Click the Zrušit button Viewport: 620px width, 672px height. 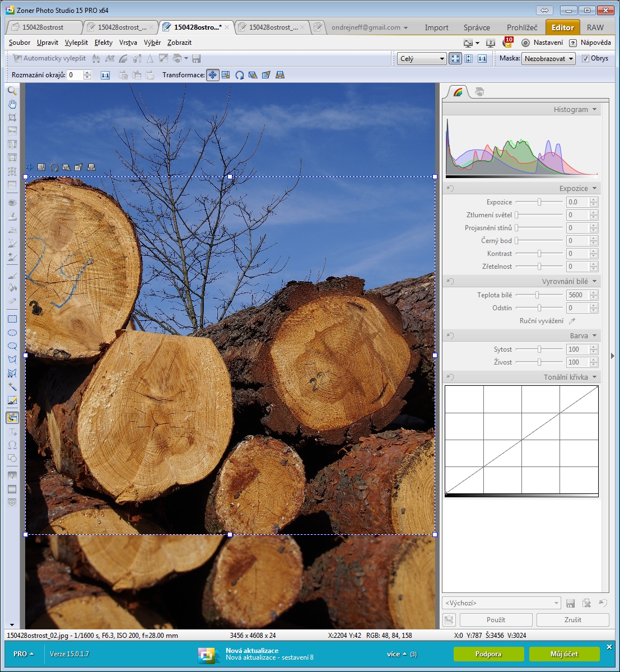pyautogui.click(x=572, y=620)
